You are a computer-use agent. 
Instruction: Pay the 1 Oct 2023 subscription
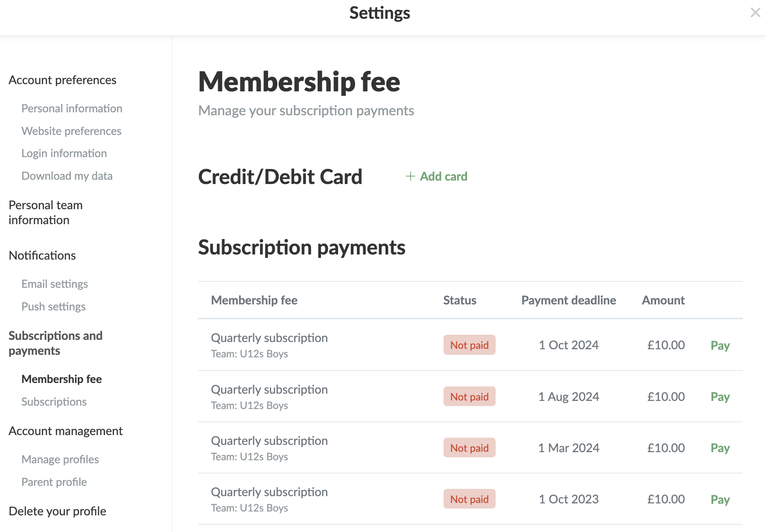720,499
